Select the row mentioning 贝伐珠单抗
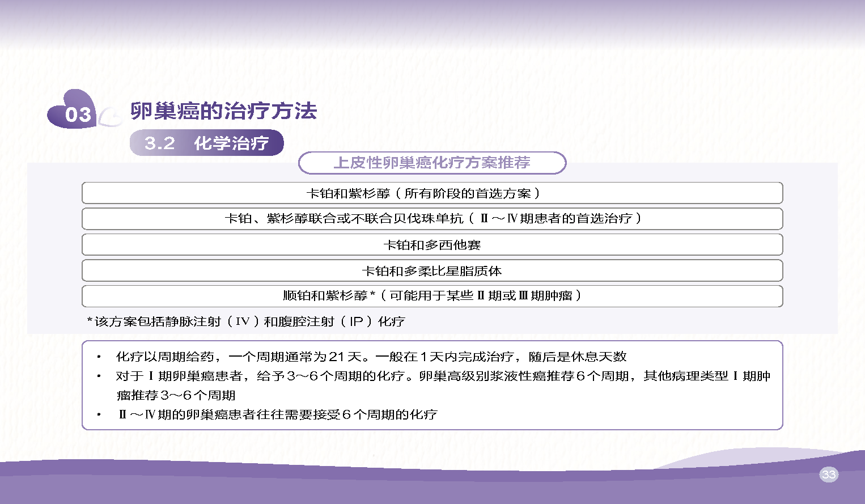The image size is (865, 504). (x=432, y=219)
